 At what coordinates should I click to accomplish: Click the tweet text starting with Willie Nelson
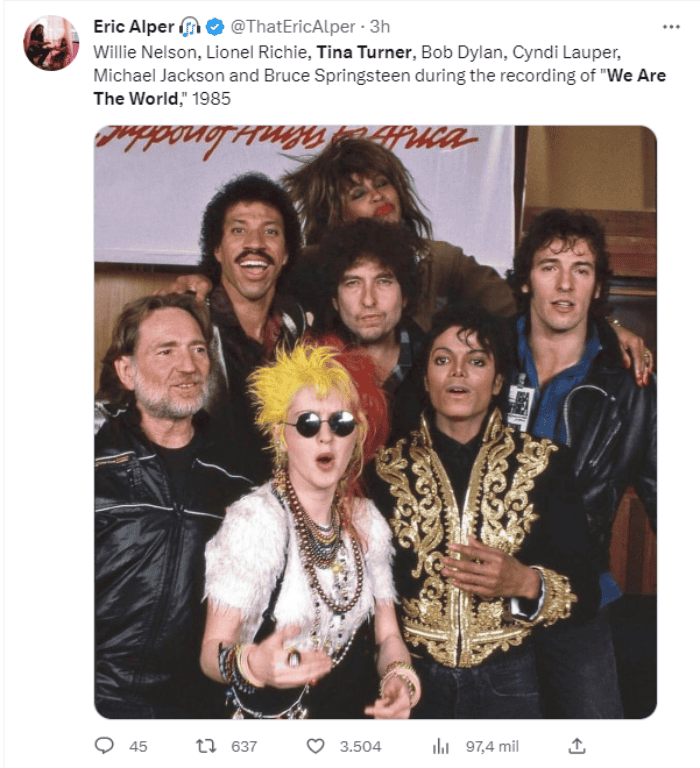[380, 75]
